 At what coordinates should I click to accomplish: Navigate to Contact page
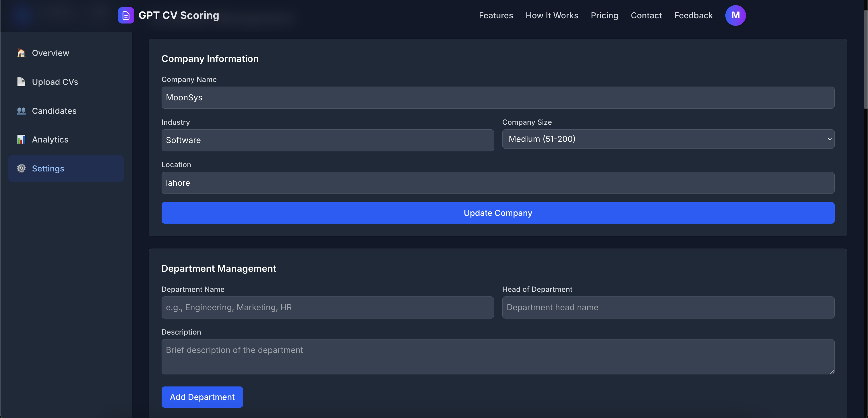pos(646,15)
